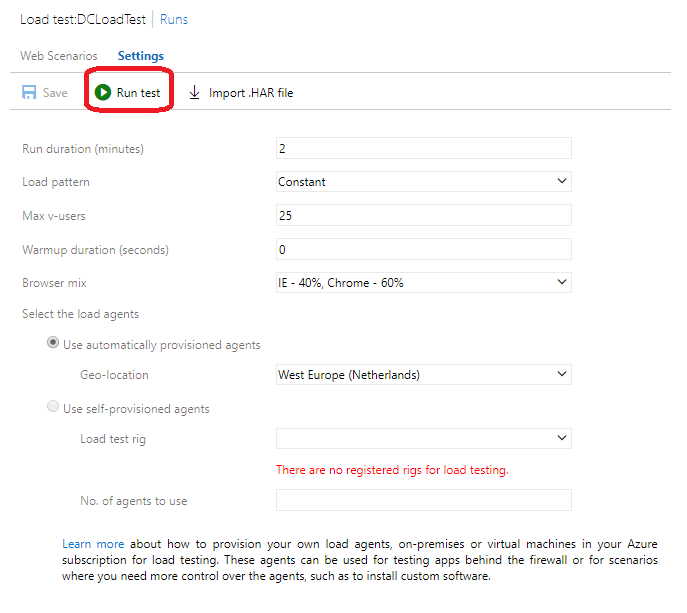This screenshot has height=613, width=687.
Task: Click the Save floppy disk icon
Action: (29, 92)
